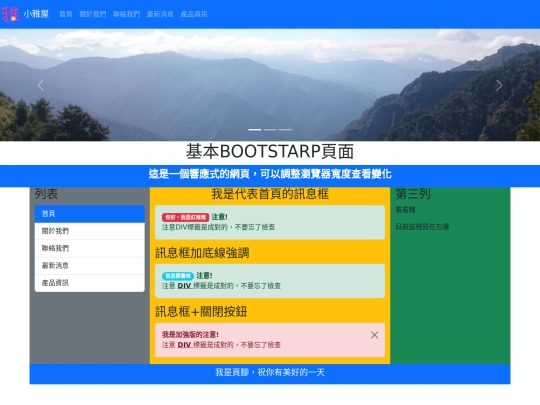
Task: Go to next carousel slide
Action: [499, 85]
